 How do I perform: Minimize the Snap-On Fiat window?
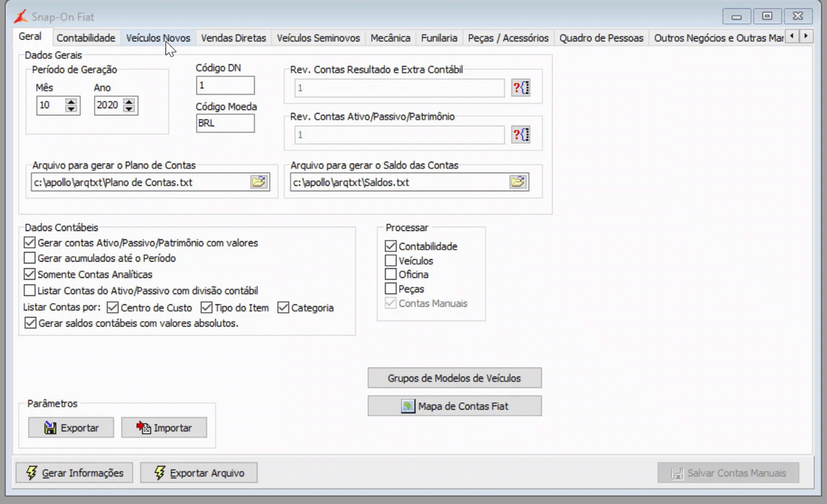737,17
